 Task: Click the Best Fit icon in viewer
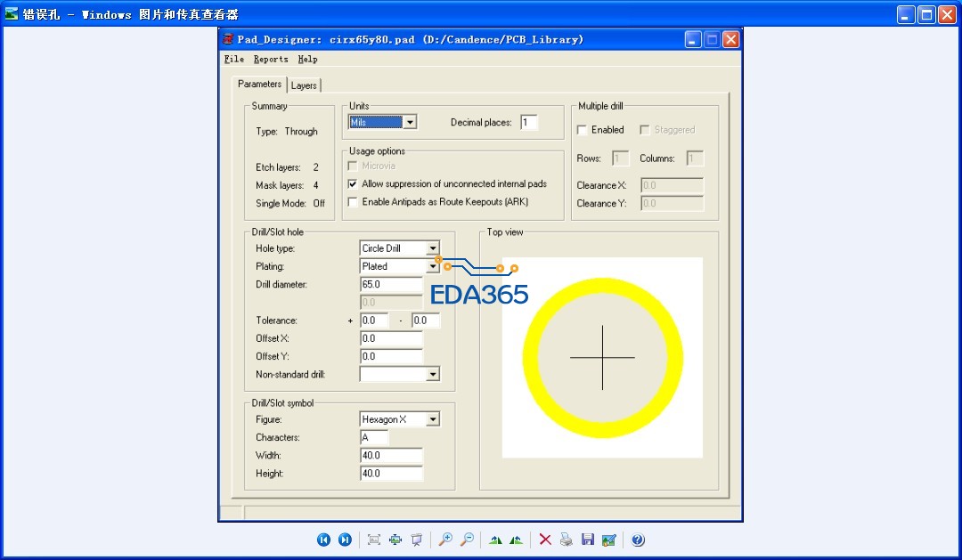[x=373, y=540]
